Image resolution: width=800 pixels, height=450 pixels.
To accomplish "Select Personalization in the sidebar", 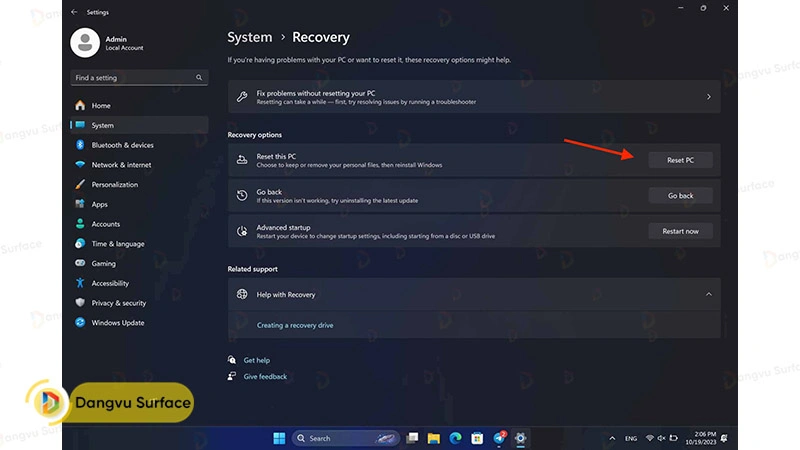I will 114,185.
